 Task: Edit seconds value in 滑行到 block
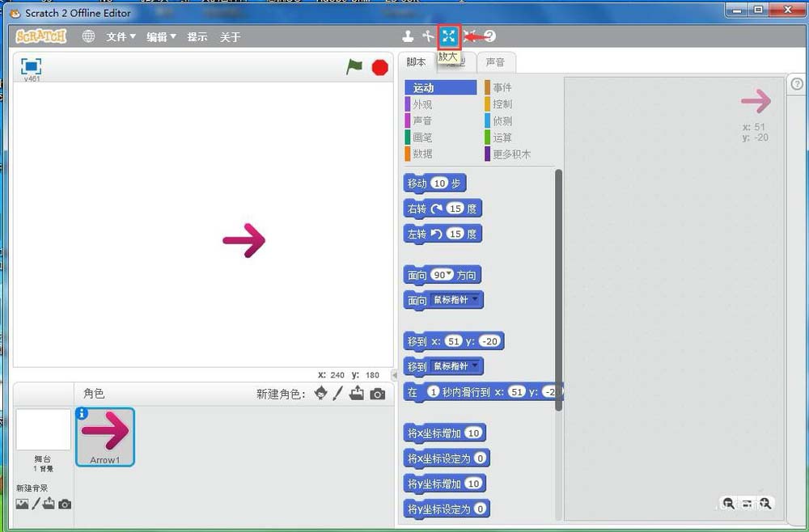coord(434,392)
